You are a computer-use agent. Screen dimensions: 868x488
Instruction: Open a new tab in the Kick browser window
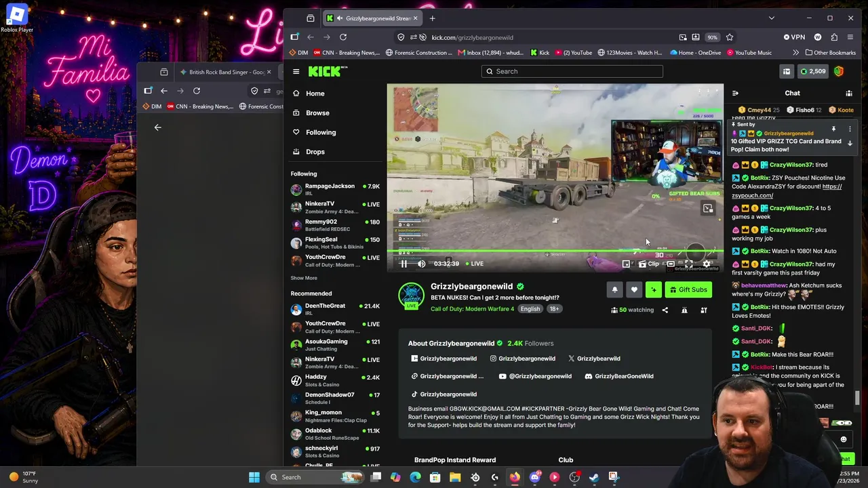(x=432, y=18)
